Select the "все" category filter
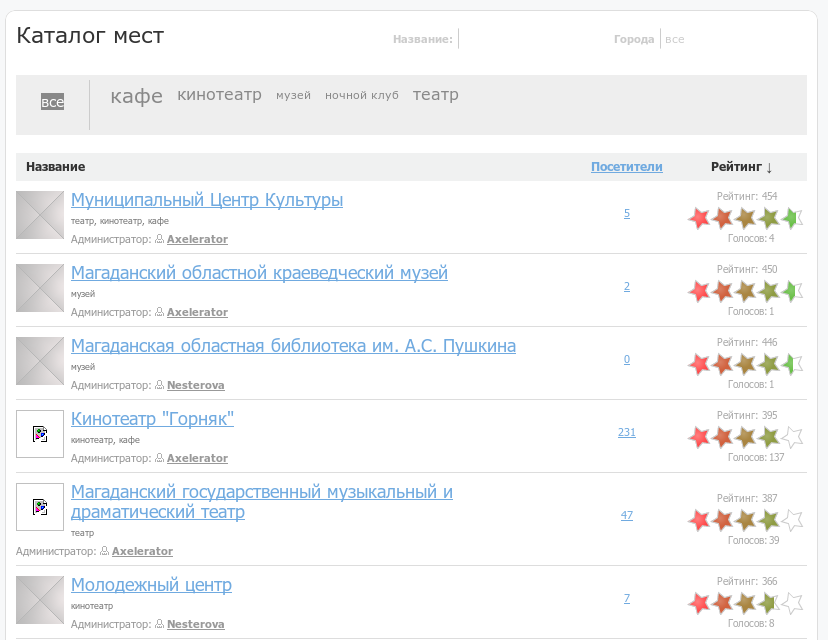Image resolution: width=828 pixels, height=640 pixels. point(52,102)
